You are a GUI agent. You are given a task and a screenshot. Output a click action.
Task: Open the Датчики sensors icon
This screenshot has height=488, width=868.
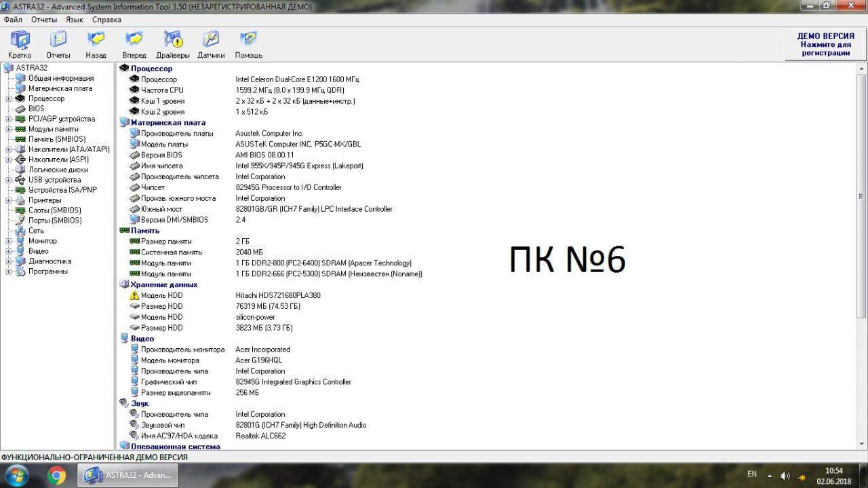(211, 45)
